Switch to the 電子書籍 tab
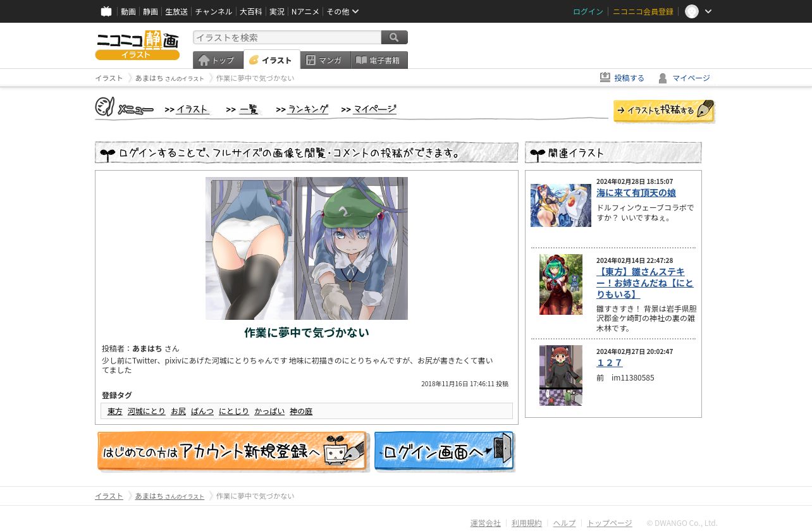Image resolution: width=812 pixels, height=531 pixels. coord(379,60)
